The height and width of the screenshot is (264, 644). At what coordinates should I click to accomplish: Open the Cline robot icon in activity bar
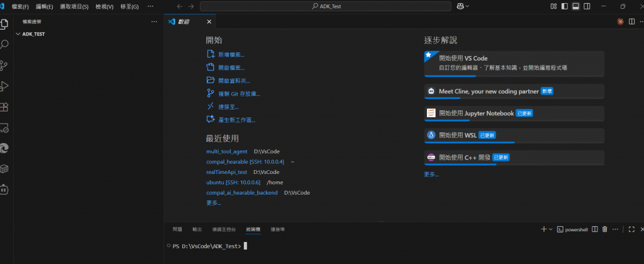[4, 190]
